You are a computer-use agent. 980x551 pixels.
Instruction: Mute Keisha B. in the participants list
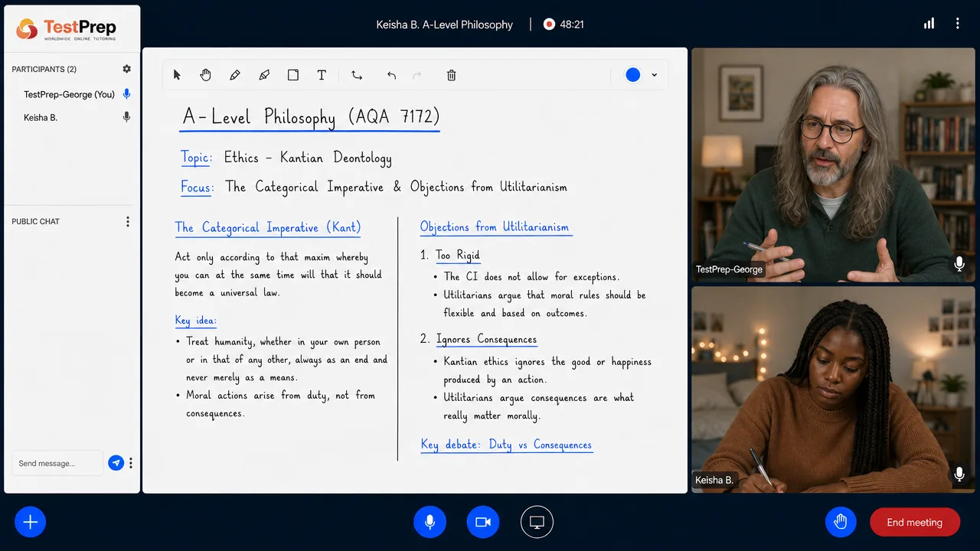point(127,117)
